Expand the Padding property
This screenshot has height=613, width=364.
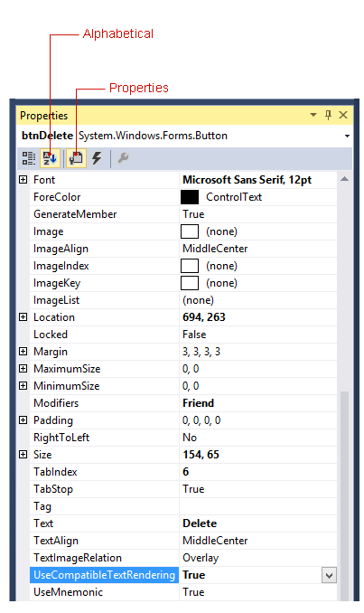[23, 420]
